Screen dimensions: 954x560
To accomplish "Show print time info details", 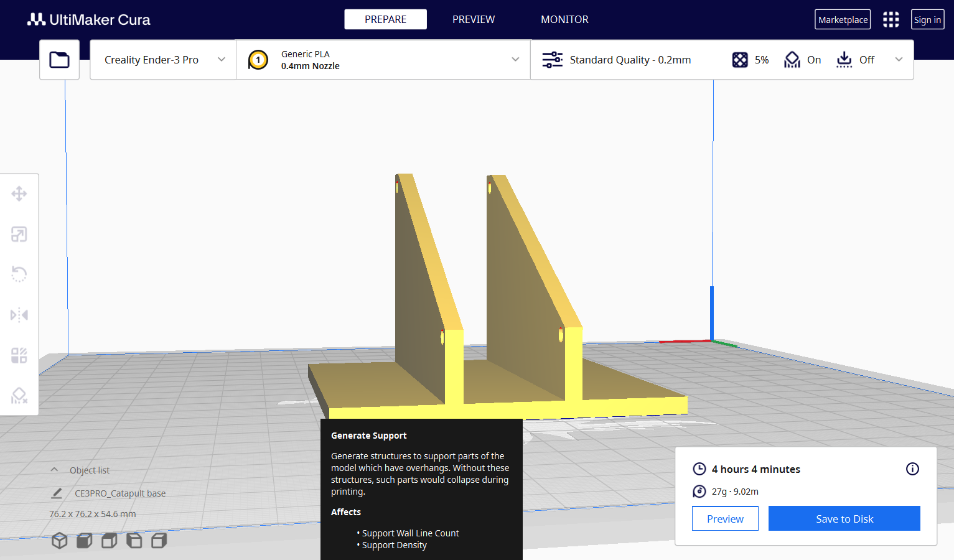I will pyautogui.click(x=912, y=469).
